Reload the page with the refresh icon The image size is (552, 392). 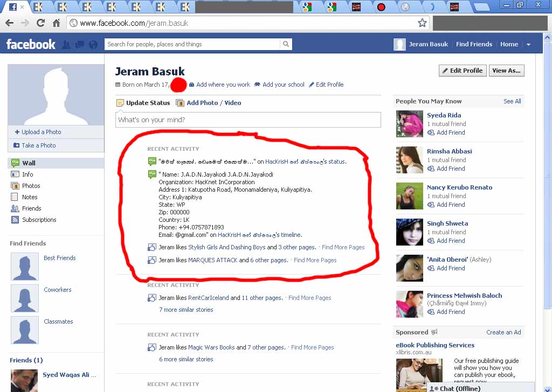41,23
